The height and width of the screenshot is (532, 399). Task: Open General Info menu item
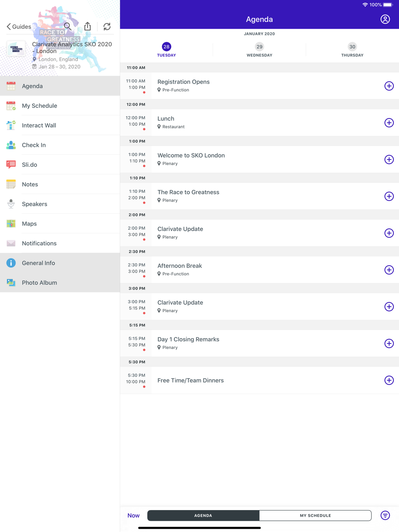(60, 263)
